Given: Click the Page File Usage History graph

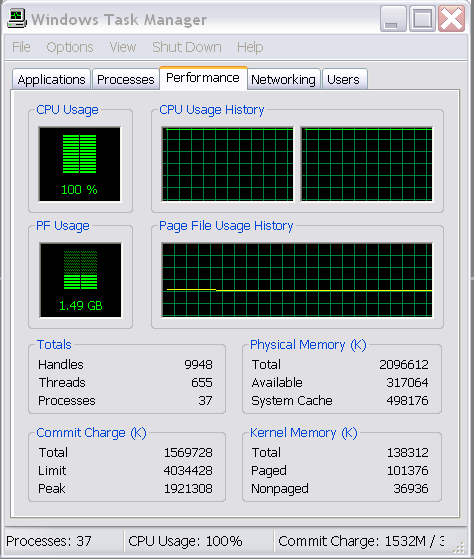Looking at the screenshot, I should [297, 280].
